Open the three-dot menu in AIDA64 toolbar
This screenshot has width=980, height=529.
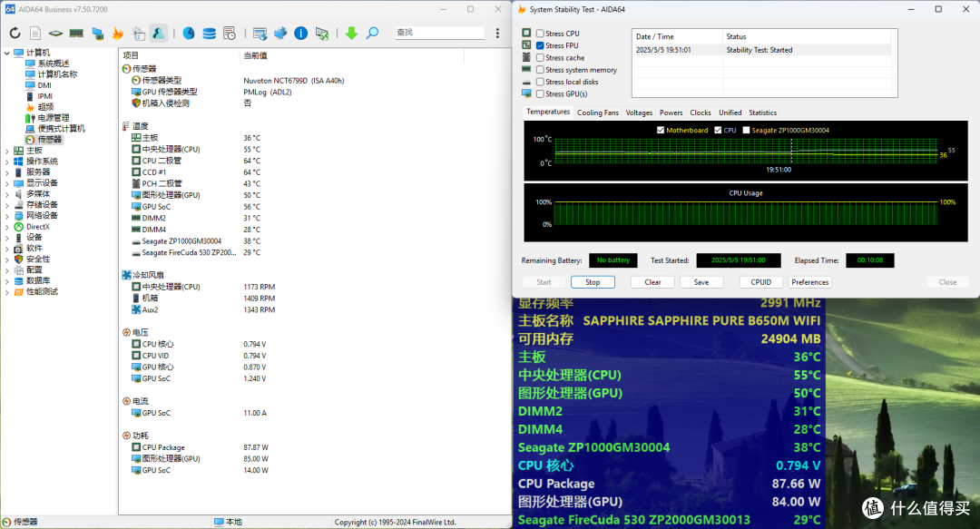[x=497, y=34]
